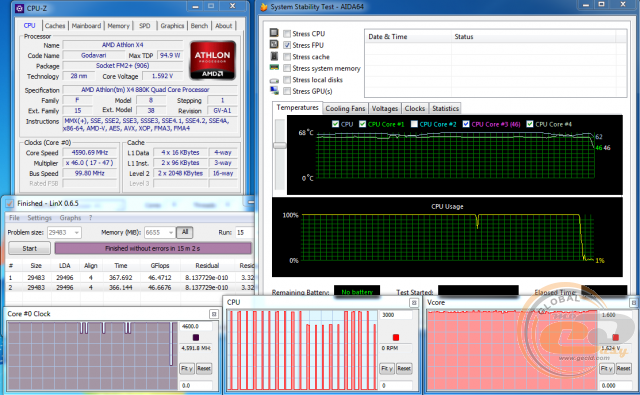Switch to the SPD tab in CPU-Z

(144, 26)
